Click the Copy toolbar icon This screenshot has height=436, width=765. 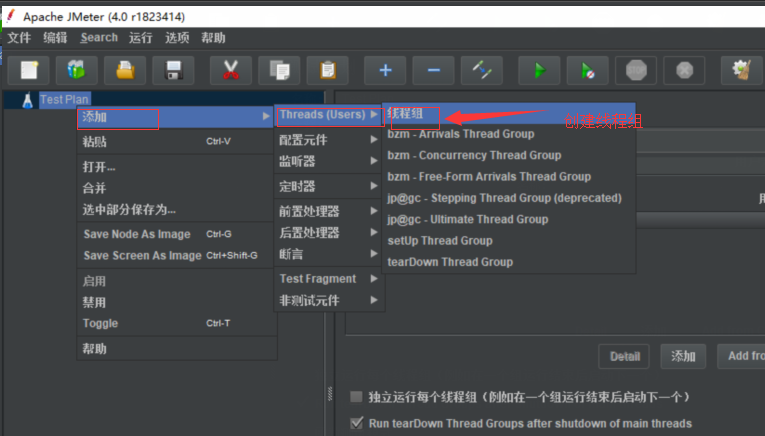point(279,70)
